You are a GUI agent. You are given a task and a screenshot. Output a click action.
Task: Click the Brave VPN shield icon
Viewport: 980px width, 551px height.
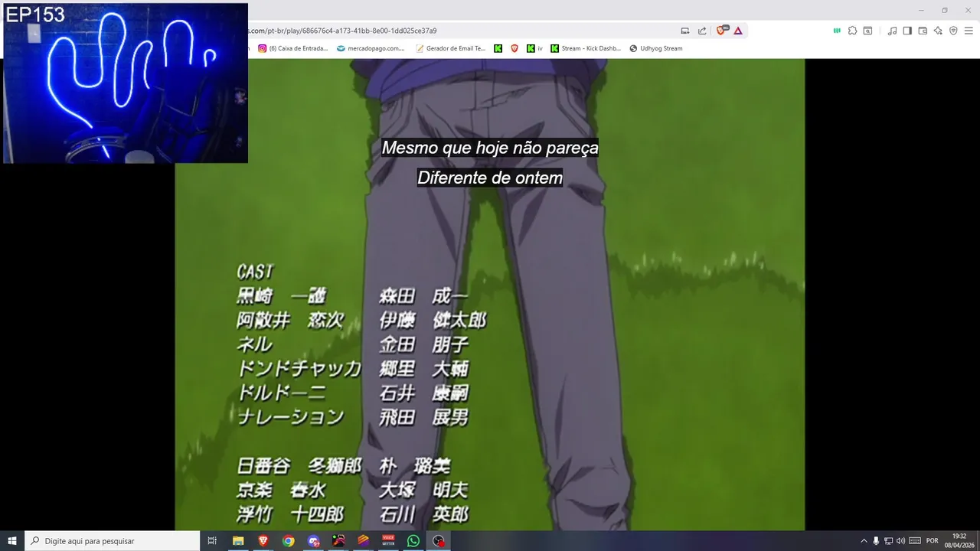tap(953, 31)
